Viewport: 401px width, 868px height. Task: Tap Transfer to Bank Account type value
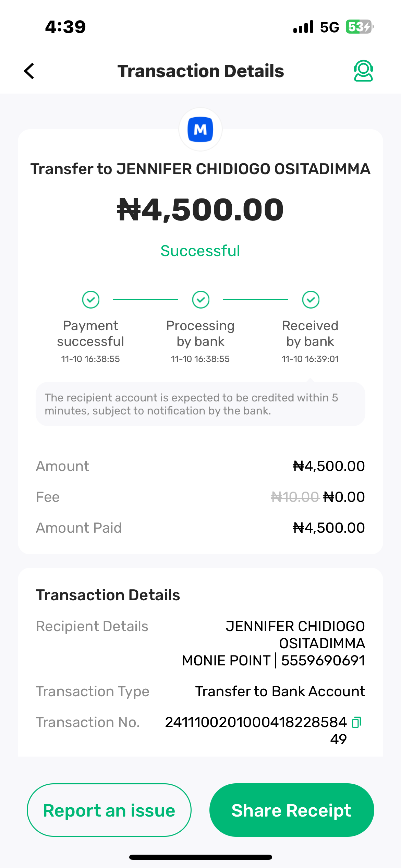[280, 691]
